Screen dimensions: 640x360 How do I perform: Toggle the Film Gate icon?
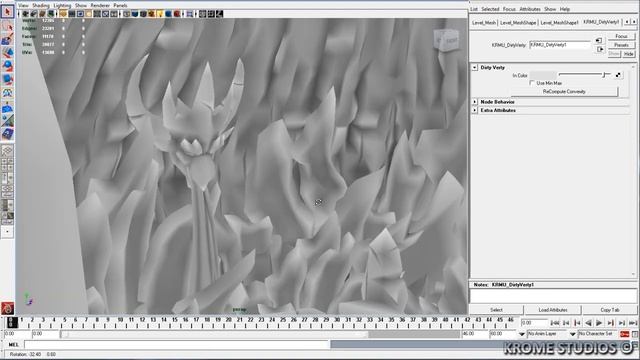pos(72,14)
